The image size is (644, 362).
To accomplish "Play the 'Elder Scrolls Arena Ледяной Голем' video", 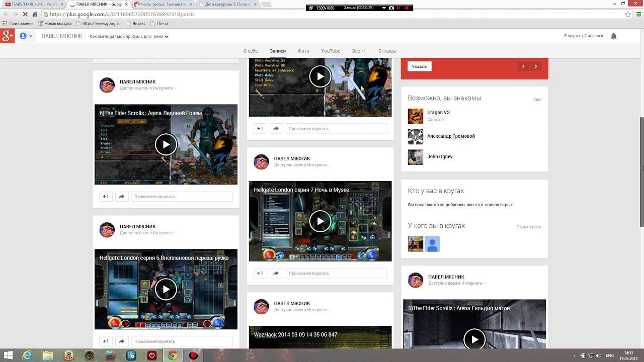I will 166,145.
